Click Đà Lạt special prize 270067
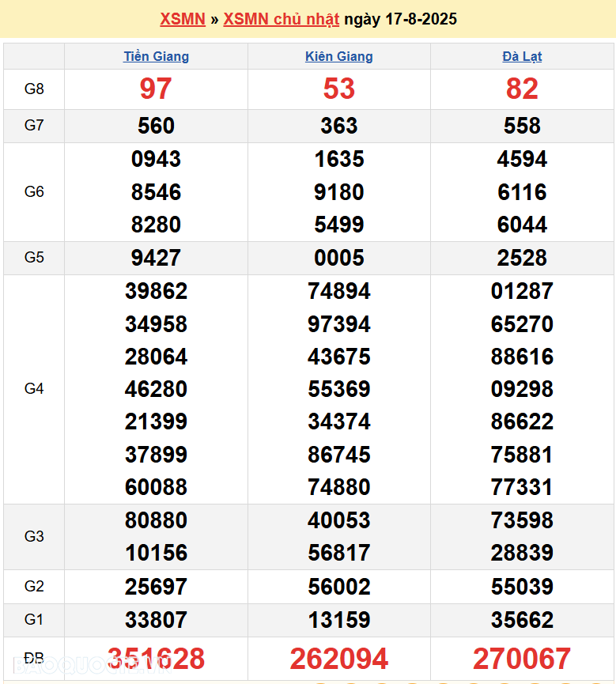 pyautogui.click(x=522, y=658)
